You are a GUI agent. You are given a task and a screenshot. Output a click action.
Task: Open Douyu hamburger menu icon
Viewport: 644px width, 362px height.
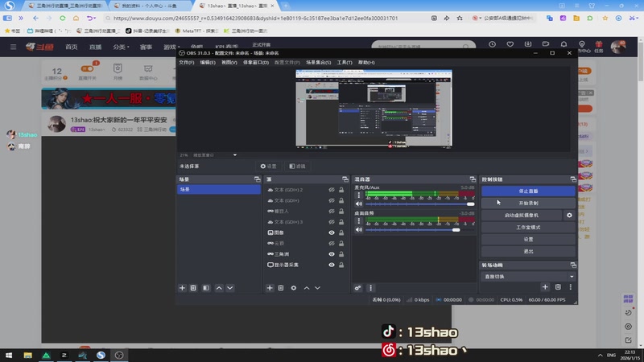coord(14,47)
